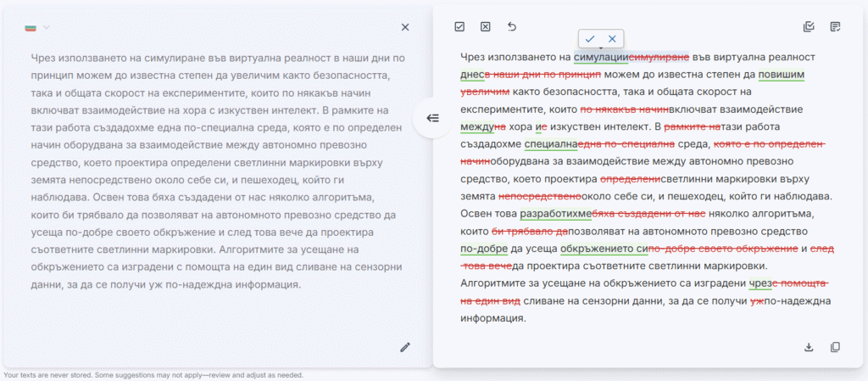
Task: Click inside the left original text area
Action: pos(216,170)
